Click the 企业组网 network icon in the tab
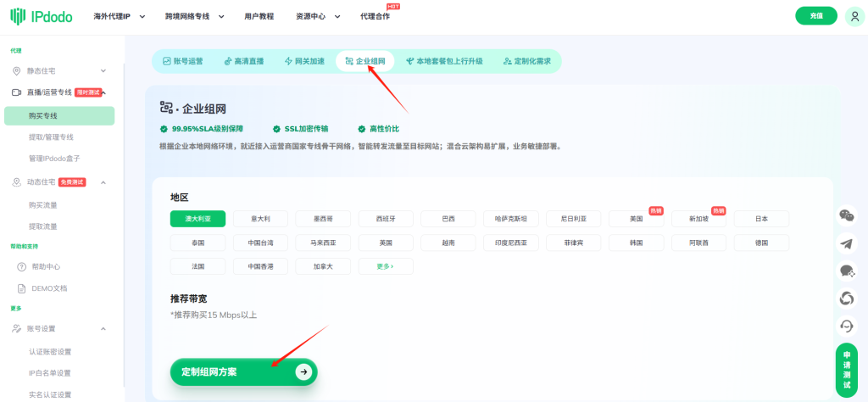 (x=348, y=61)
